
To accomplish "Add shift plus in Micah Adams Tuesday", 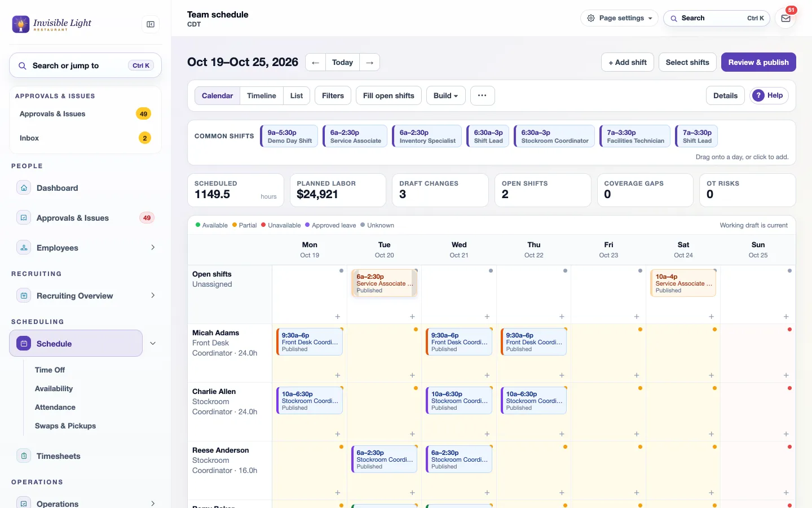I will [412, 375].
